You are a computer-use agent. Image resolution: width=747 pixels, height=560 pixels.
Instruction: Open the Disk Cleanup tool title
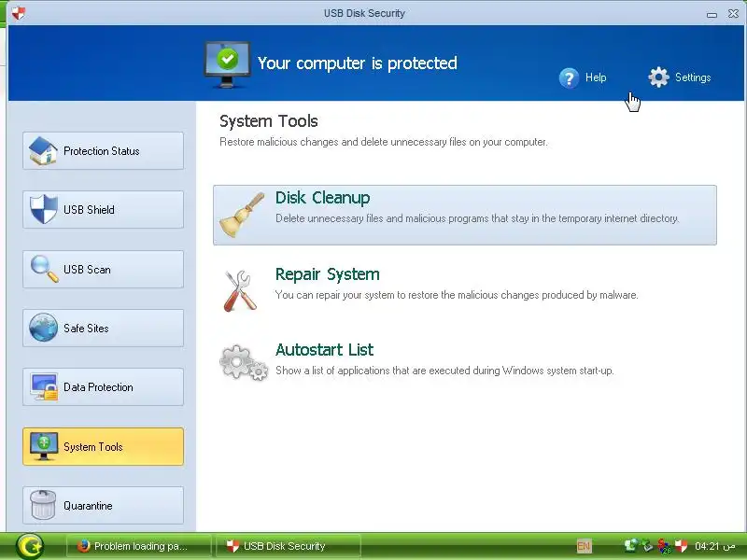coord(322,198)
